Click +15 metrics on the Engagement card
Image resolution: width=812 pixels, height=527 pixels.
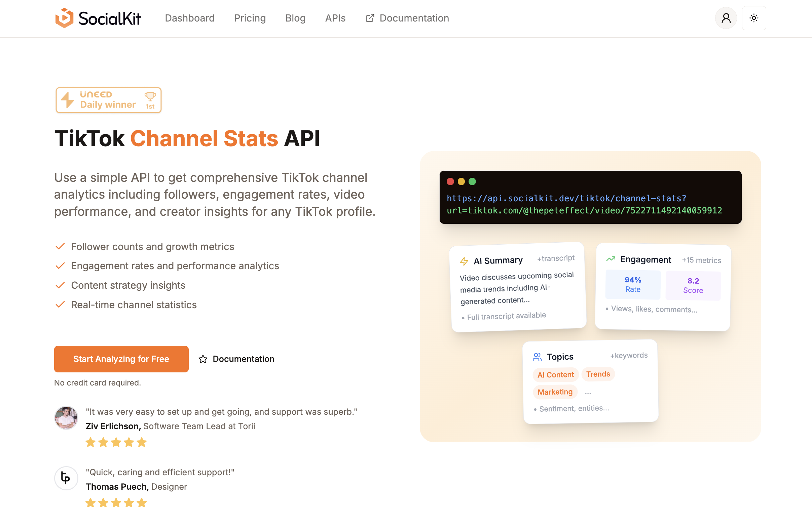(x=701, y=260)
